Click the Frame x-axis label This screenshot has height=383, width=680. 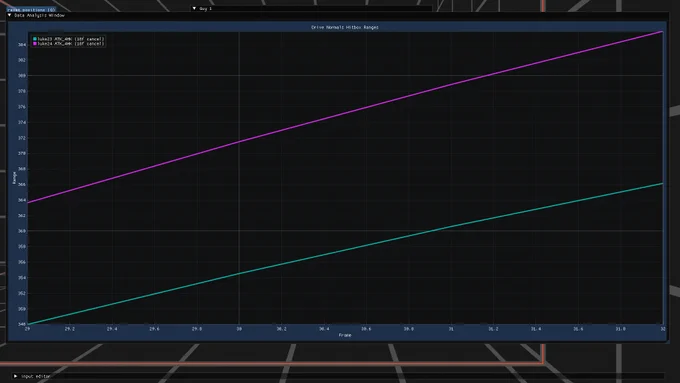coord(345,335)
